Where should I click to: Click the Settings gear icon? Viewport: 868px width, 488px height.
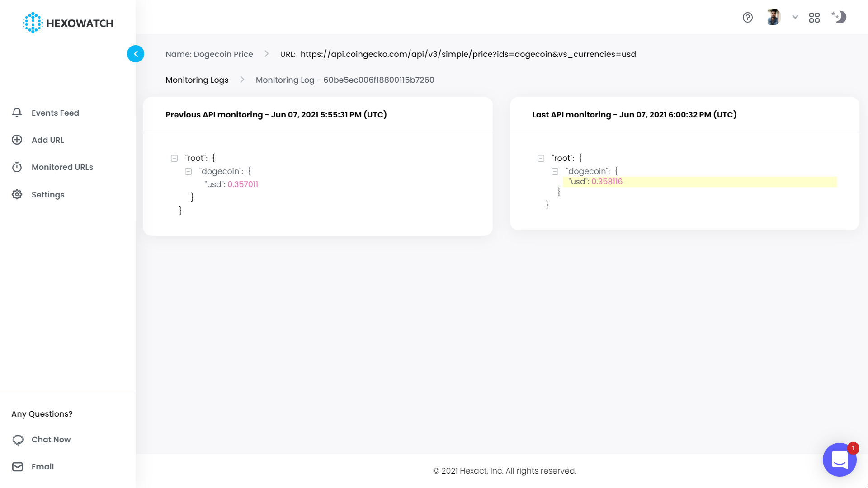pyautogui.click(x=17, y=194)
